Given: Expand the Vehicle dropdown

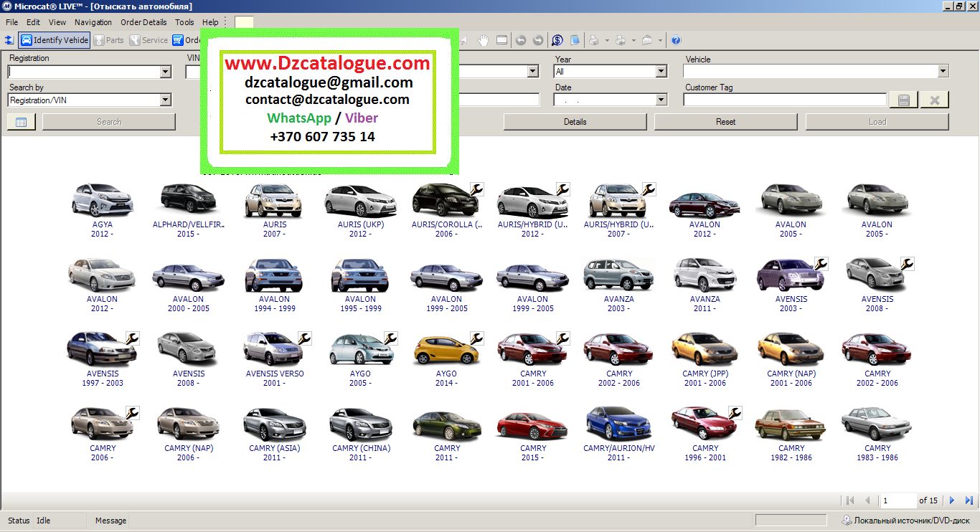Looking at the screenshot, I should [943, 72].
